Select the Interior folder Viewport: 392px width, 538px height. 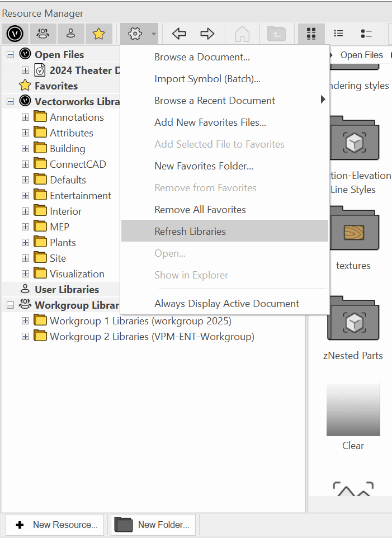click(x=65, y=211)
